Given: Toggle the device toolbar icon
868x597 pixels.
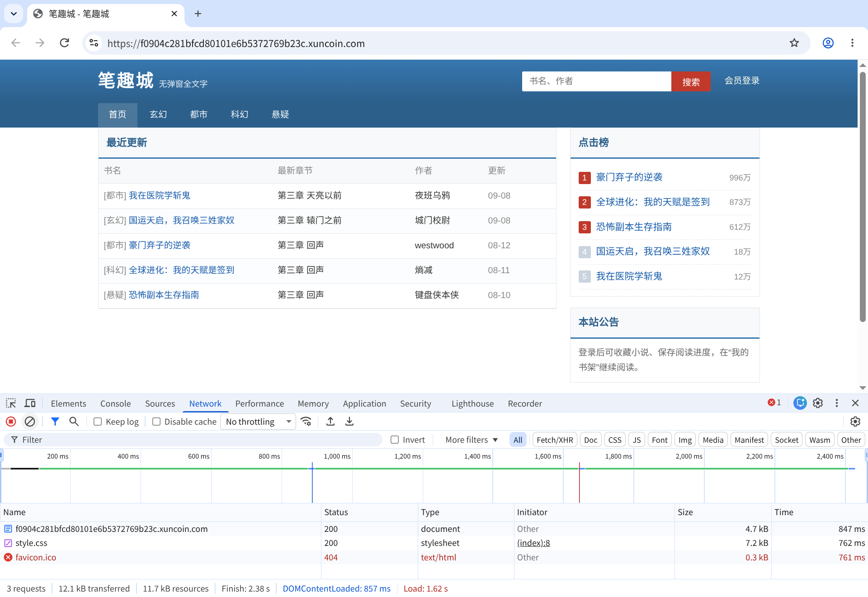Looking at the screenshot, I should click(x=30, y=403).
